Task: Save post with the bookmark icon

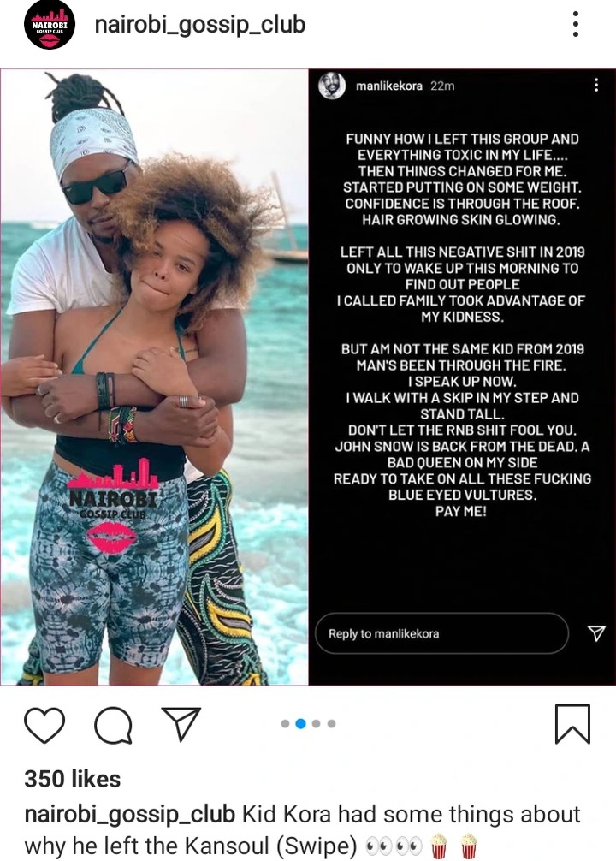Action: tap(572, 724)
